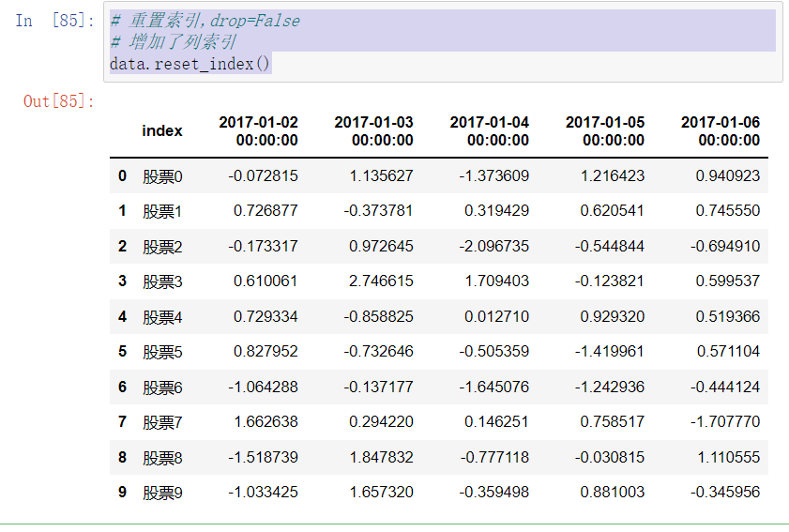Click the cell value 1.216423
This screenshot has width=789, height=532.
(x=613, y=175)
